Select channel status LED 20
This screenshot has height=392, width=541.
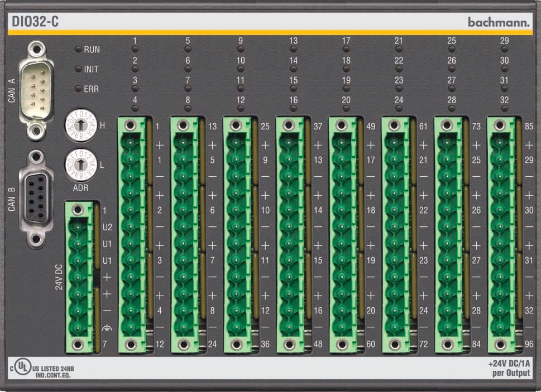tap(346, 109)
